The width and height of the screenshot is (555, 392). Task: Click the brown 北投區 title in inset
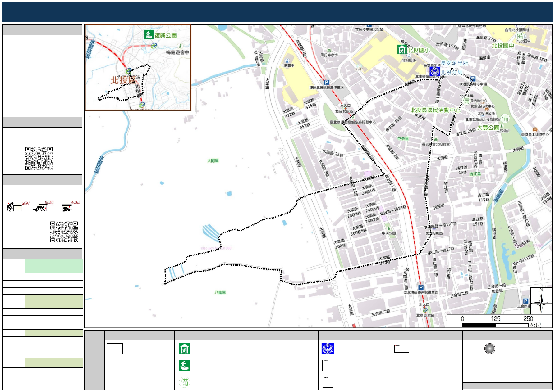tap(123, 80)
